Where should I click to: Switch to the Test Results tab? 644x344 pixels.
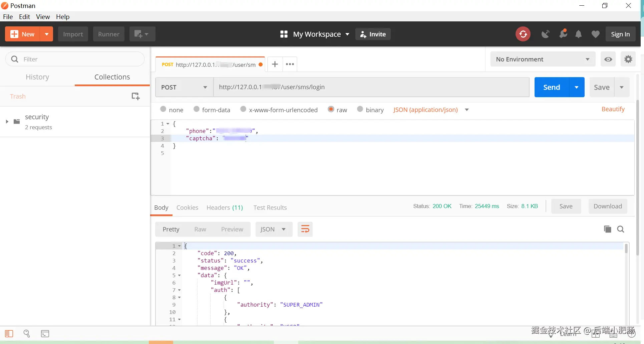(270, 207)
